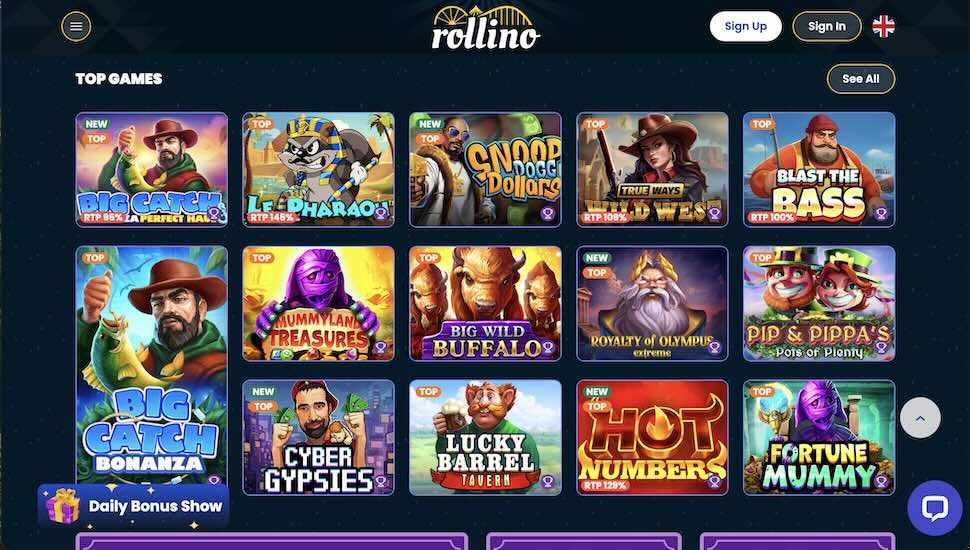Open Lucky Barrel Tavern game
The height and width of the screenshot is (550, 970).
pyautogui.click(x=486, y=437)
